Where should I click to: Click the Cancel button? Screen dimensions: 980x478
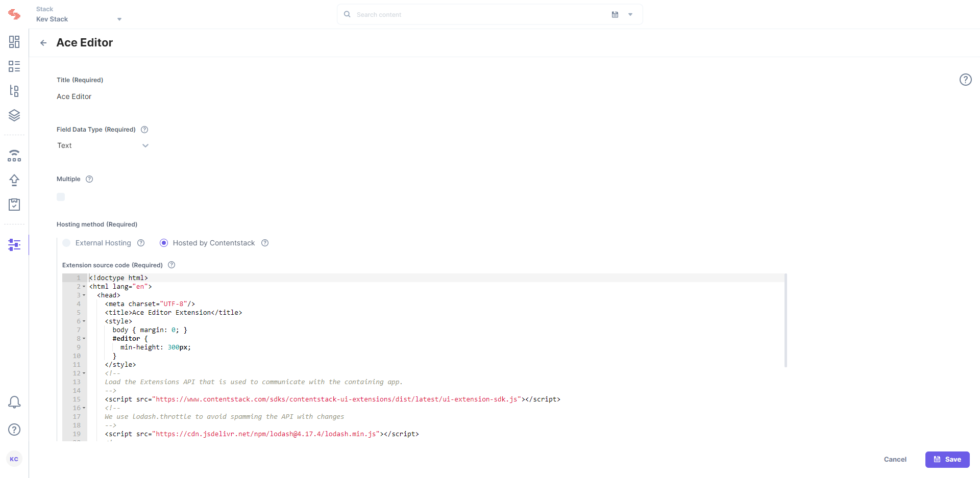(895, 459)
